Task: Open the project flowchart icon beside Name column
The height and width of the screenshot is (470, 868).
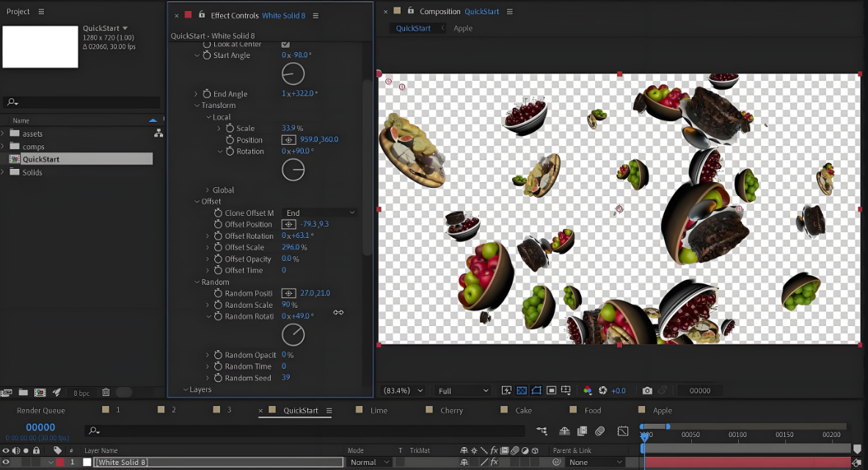Action: [x=158, y=133]
